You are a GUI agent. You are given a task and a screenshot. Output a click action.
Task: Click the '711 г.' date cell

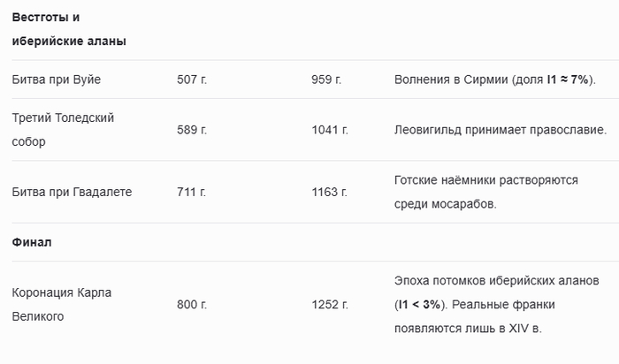tap(191, 192)
